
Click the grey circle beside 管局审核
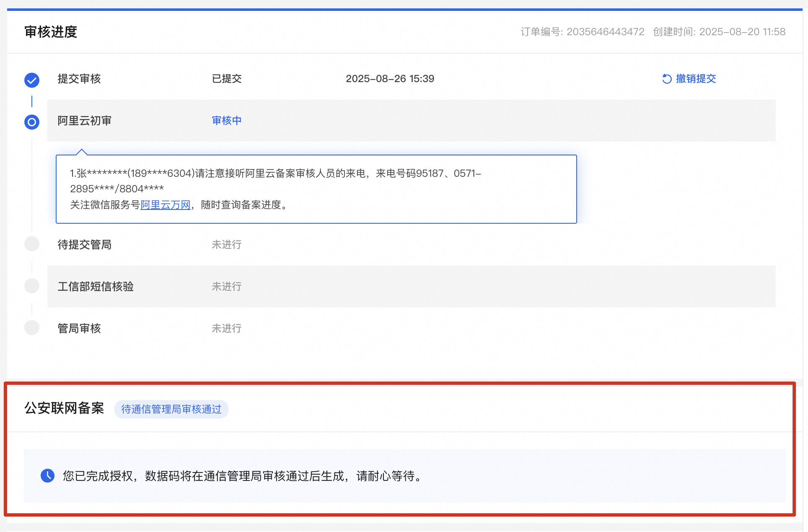point(32,328)
